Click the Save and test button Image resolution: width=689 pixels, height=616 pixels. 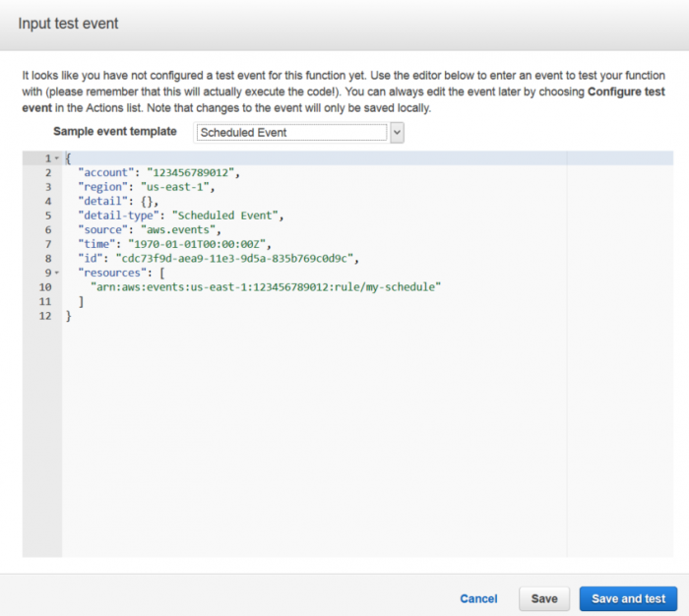coord(628,599)
